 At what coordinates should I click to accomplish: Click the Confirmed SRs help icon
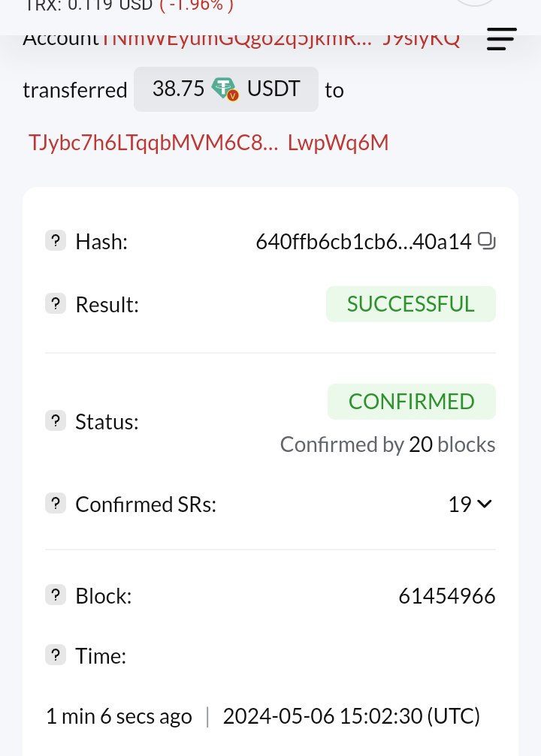(x=56, y=504)
